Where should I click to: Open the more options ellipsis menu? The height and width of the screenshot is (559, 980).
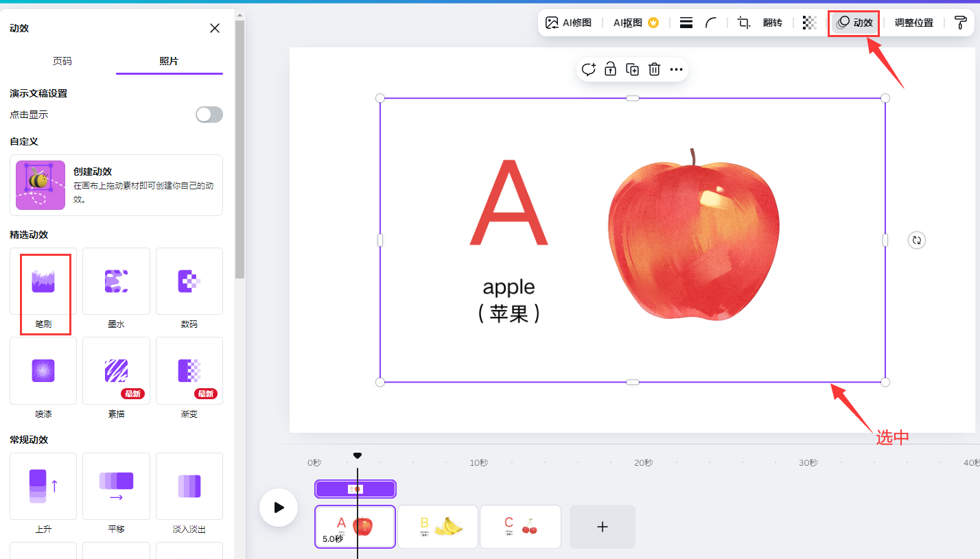677,69
